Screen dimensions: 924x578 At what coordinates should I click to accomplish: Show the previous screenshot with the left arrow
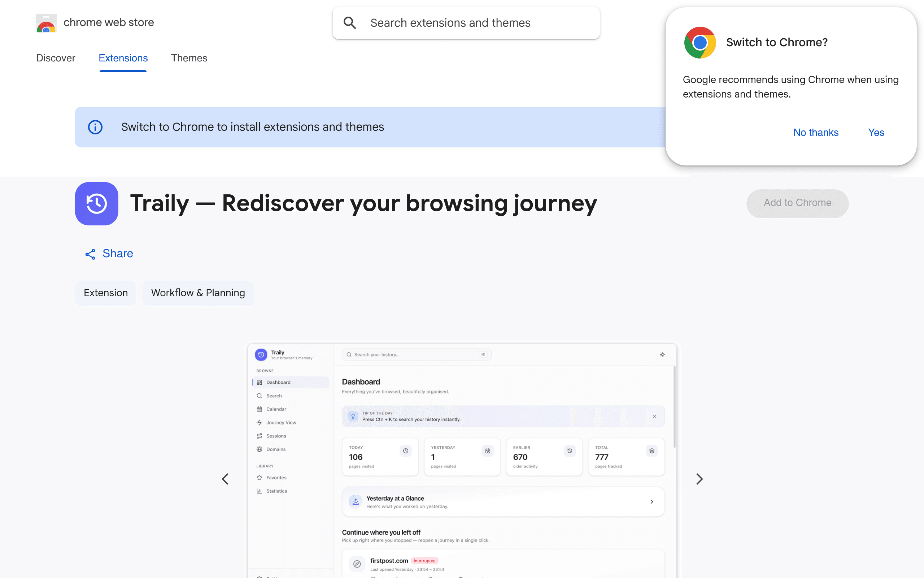225,479
